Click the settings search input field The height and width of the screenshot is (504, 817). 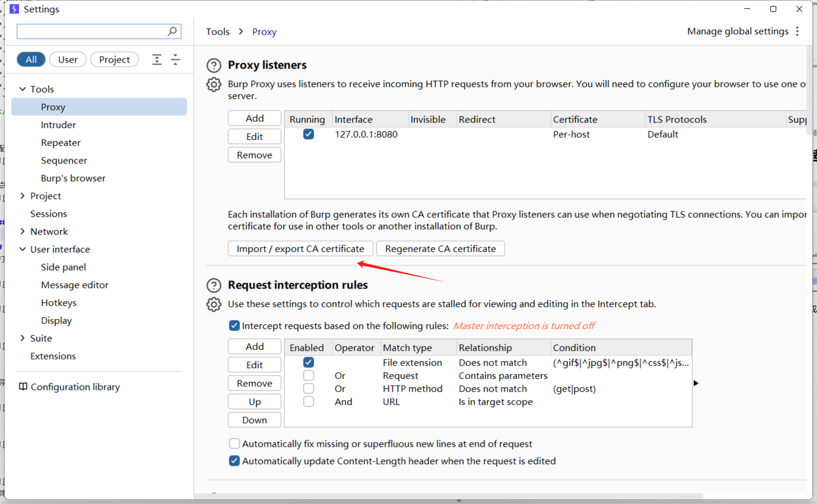91,31
